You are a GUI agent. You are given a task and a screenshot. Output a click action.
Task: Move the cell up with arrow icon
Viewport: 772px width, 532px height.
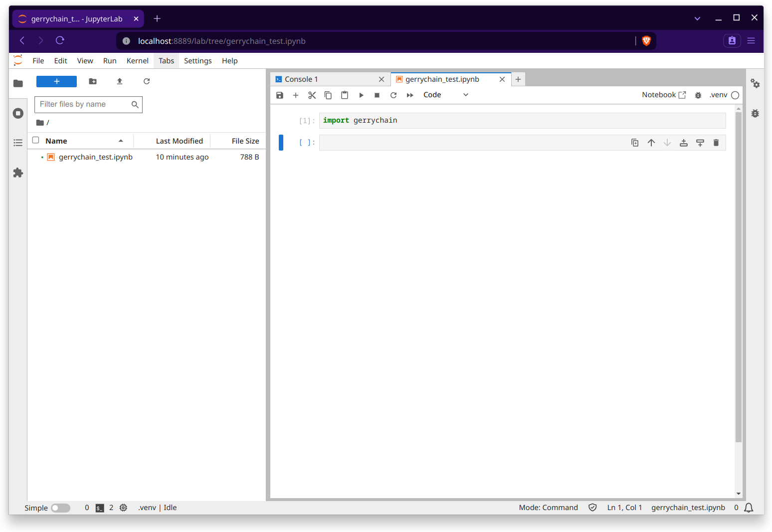coord(651,143)
